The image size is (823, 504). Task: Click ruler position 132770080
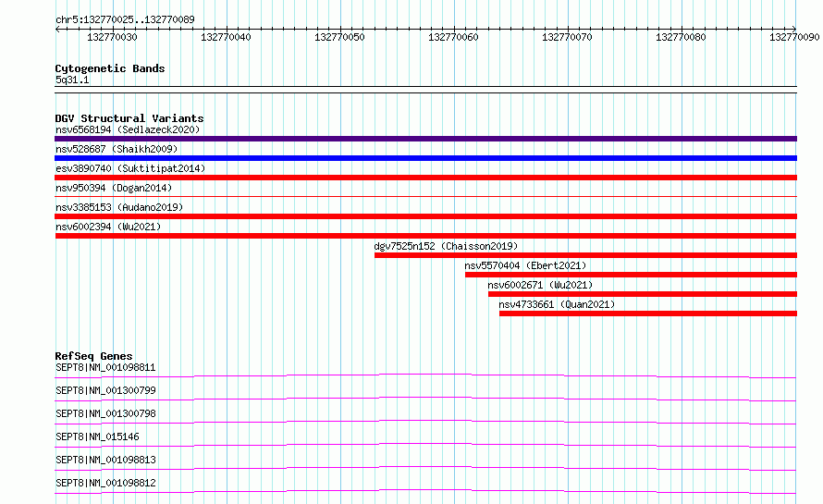pyautogui.click(x=681, y=37)
